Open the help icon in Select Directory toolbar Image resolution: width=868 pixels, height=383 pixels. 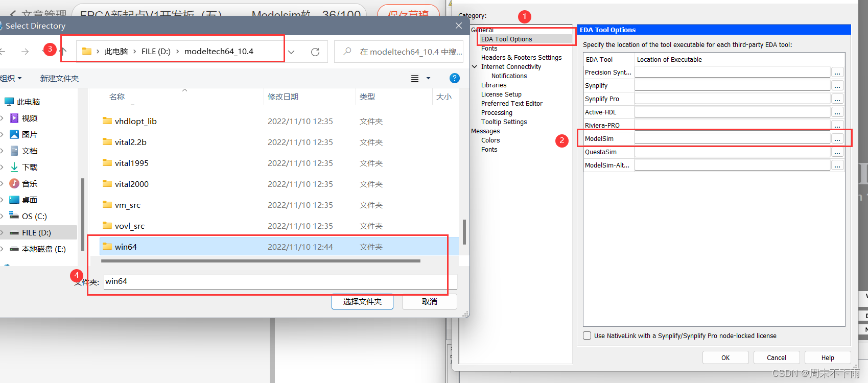[454, 78]
